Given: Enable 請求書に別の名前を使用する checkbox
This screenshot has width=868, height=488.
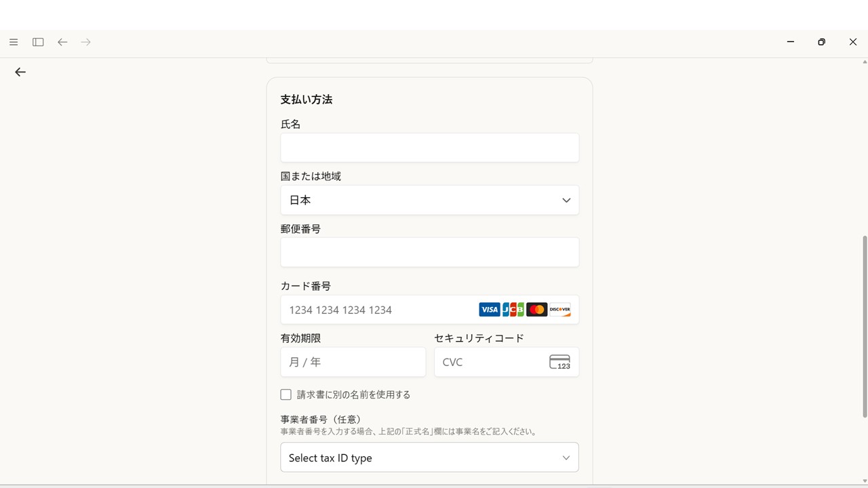Looking at the screenshot, I should tap(285, 394).
